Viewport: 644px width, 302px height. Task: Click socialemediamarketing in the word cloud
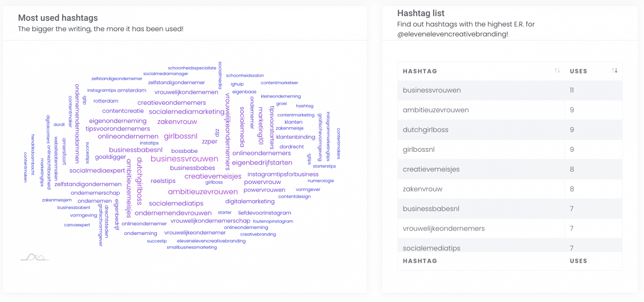(186, 112)
